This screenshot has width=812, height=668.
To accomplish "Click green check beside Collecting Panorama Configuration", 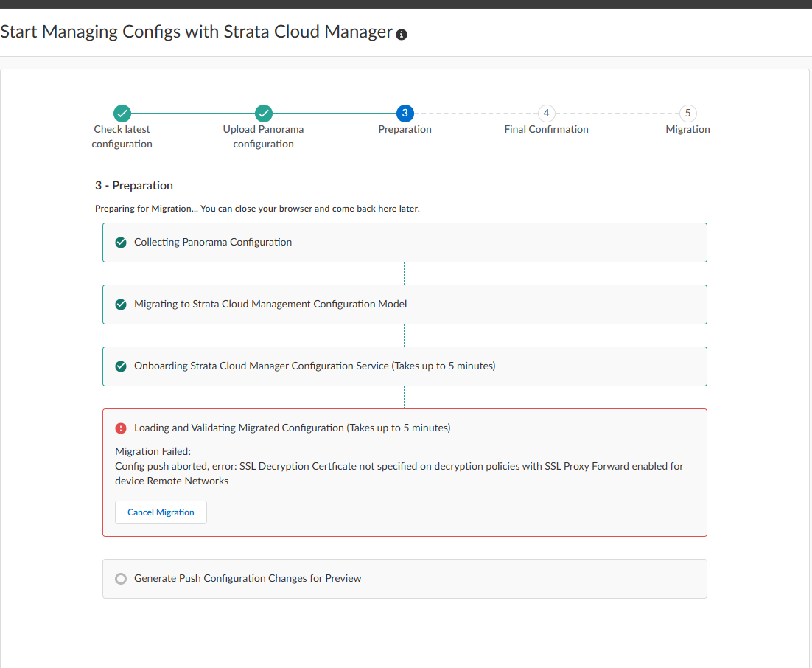I will click(121, 243).
